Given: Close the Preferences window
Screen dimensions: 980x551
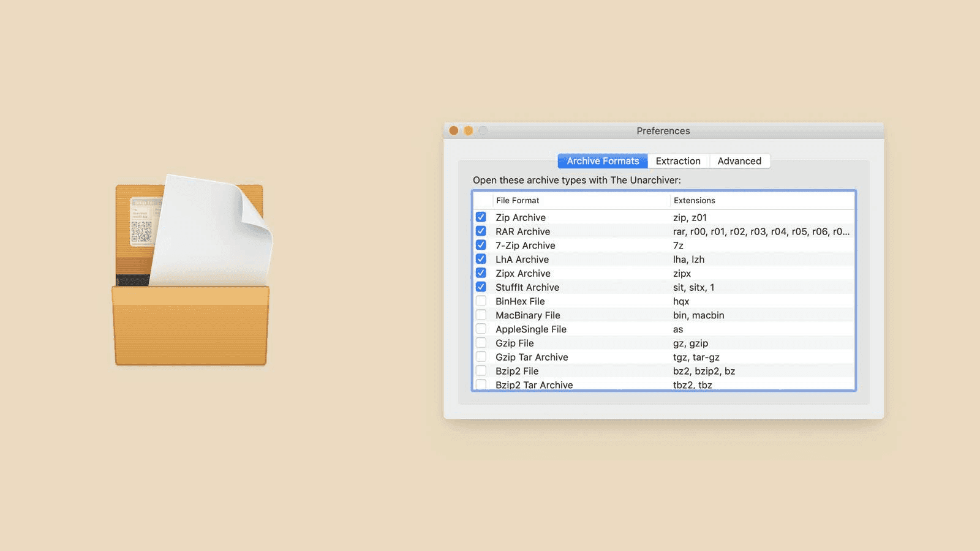Looking at the screenshot, I should [x=454, y=130].
